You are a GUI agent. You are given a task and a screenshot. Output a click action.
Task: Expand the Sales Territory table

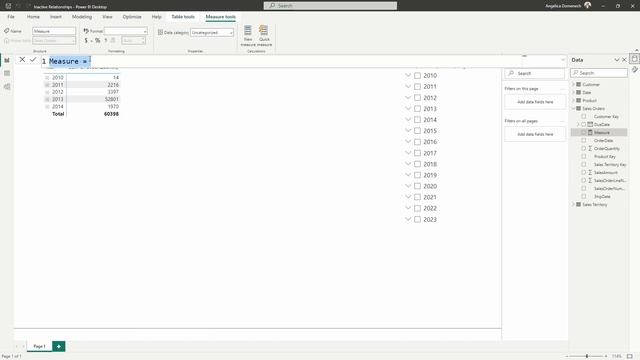tap(573, 204)
